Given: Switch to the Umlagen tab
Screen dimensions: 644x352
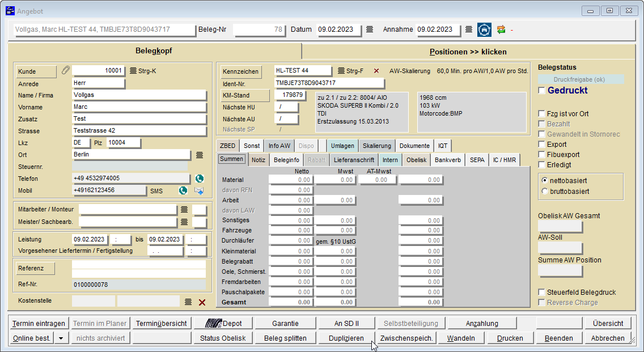Looking at the screenshot, I should tap(342, 146).
